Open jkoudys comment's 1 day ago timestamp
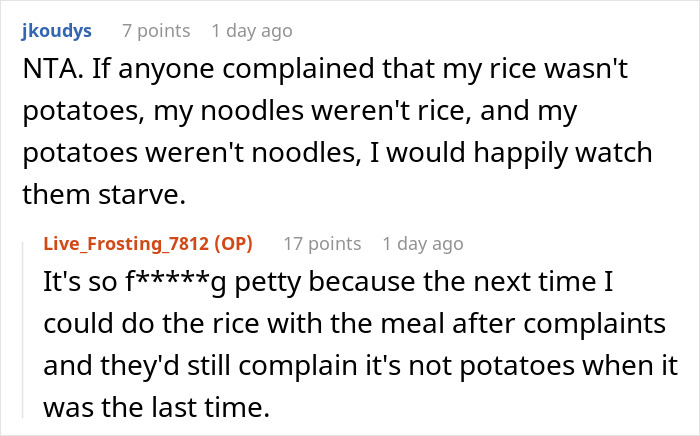This screenshot has height=436, width=700. [251, 31]
